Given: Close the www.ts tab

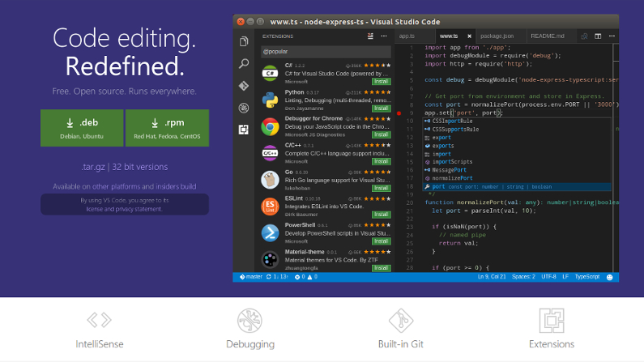Looking at the screenshot, I should pyautogui.click(x=470, y=36).
